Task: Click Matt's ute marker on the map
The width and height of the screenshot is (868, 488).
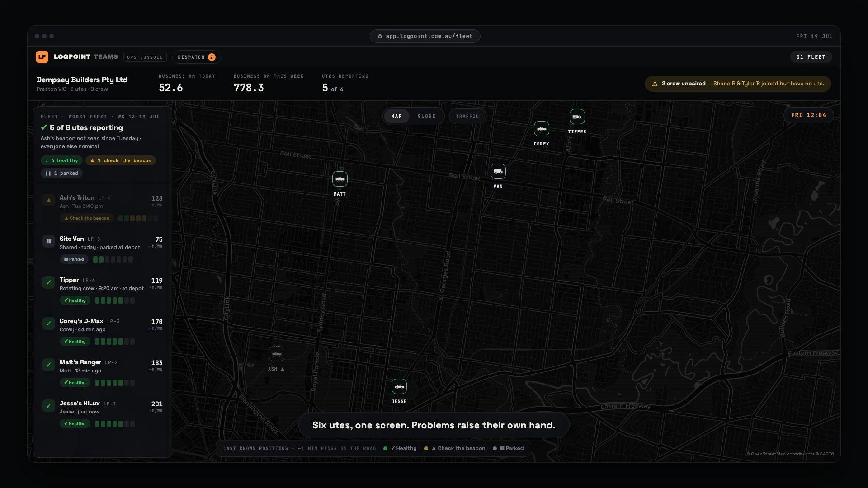Action: (340, 179)
